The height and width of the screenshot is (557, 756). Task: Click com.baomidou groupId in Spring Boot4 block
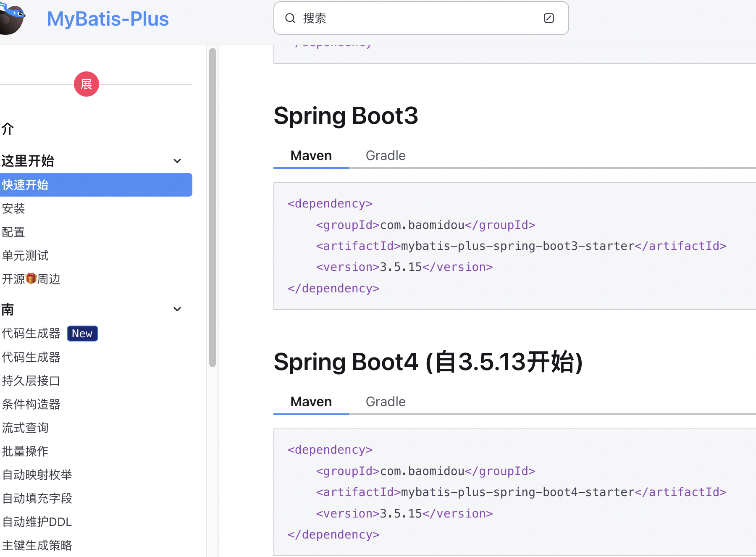tap(422, 471)
